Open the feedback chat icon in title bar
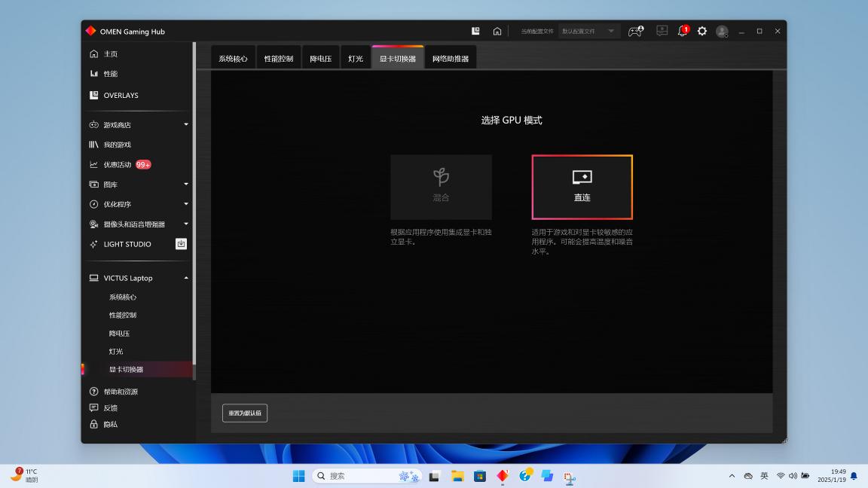The width and height of the screenshot is (868, 488). (x=662, y=31)
